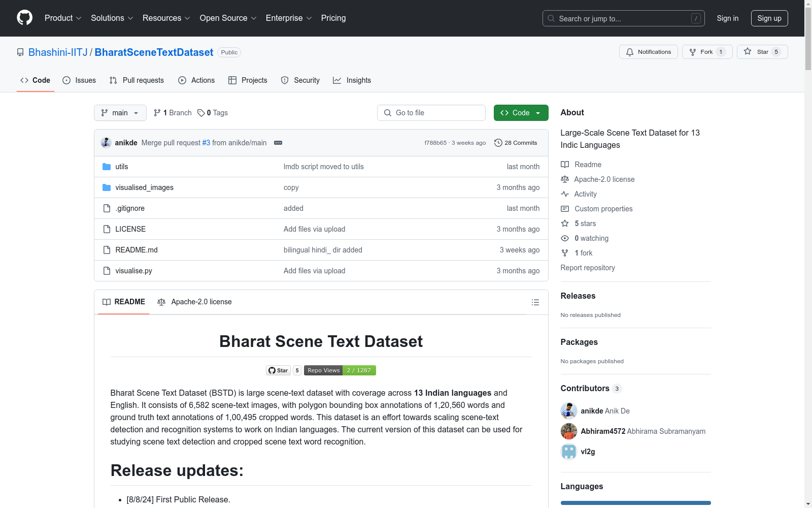Click the Sign up button
Screen dimensions: 812x508
pyautogui.click(x=769, y=18)
